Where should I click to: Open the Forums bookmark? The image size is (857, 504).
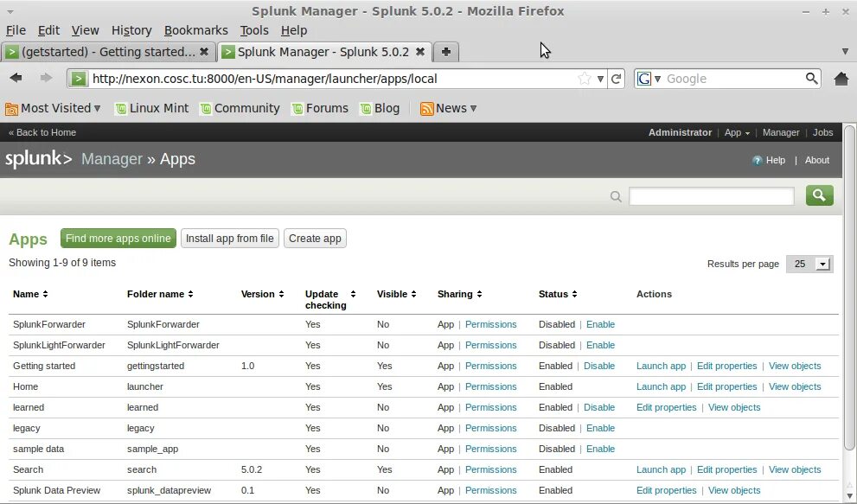[320, 108]
